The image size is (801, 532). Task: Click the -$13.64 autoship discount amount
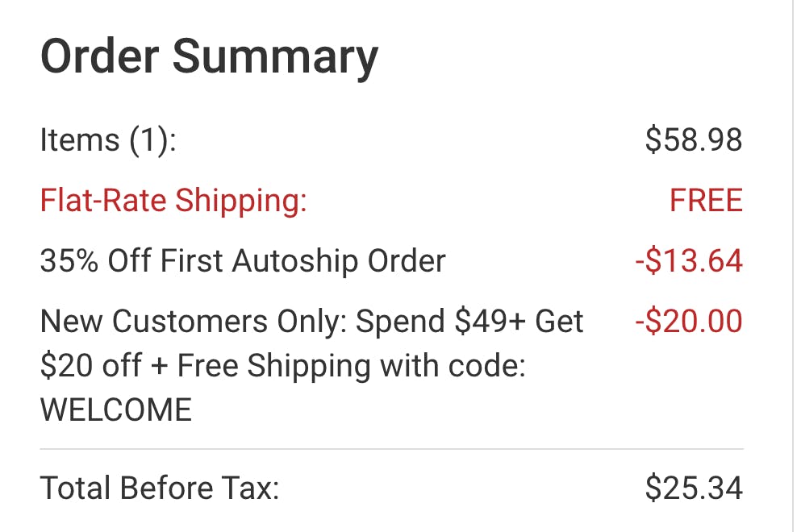click(x=688, y=261)
